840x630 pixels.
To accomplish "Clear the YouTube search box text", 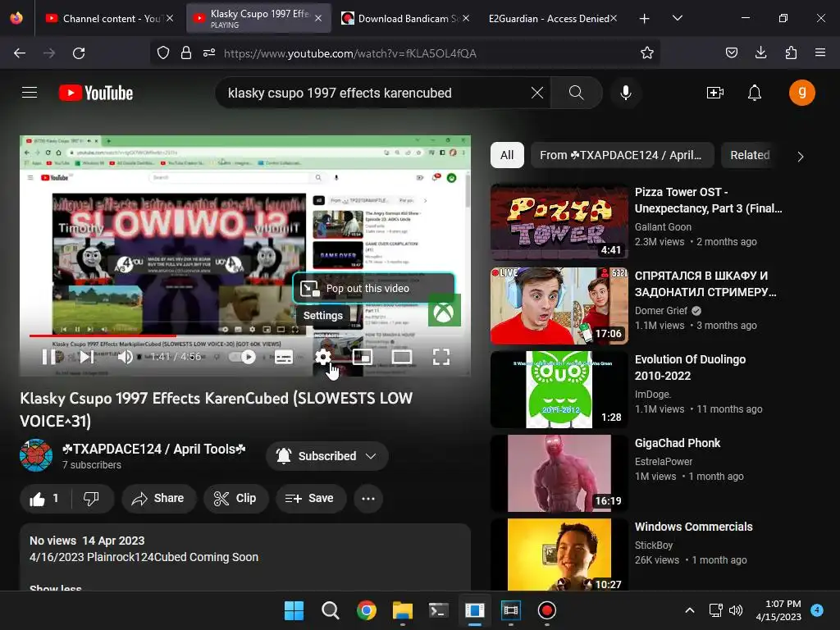I will [x=536, y=93].
